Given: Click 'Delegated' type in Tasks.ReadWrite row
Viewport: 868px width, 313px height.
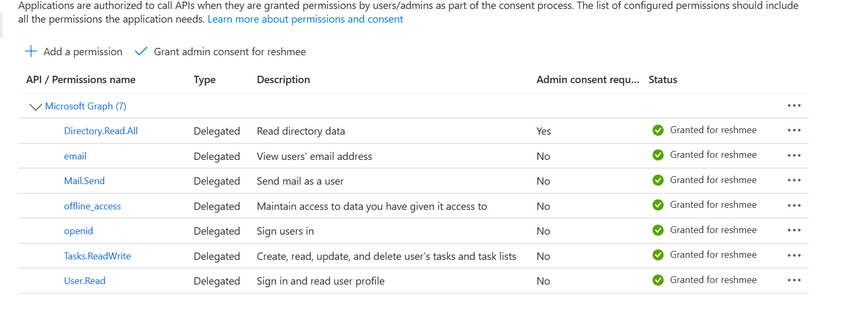Looking at the screenshot, I should pos(217,256).
